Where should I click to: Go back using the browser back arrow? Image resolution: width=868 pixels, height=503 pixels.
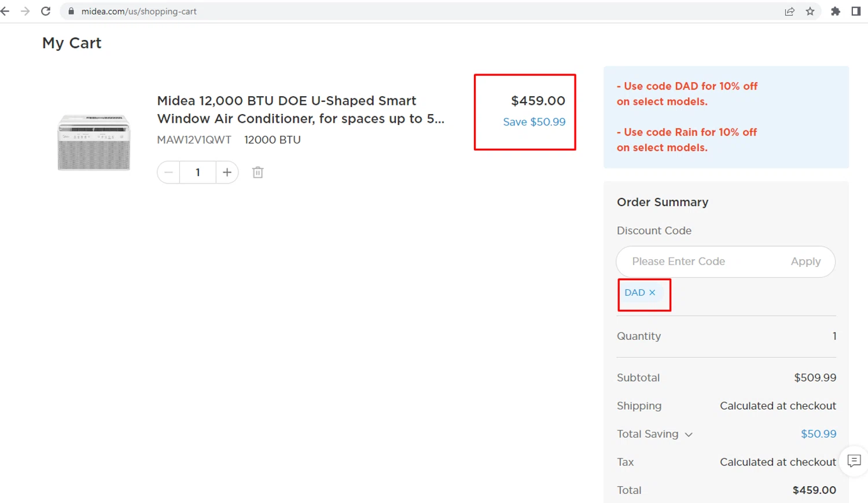click(5, 11)
